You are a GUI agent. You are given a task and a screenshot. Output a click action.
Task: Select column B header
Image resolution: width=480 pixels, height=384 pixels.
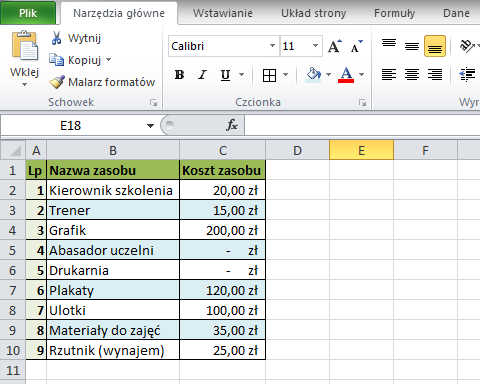[113, 150]
